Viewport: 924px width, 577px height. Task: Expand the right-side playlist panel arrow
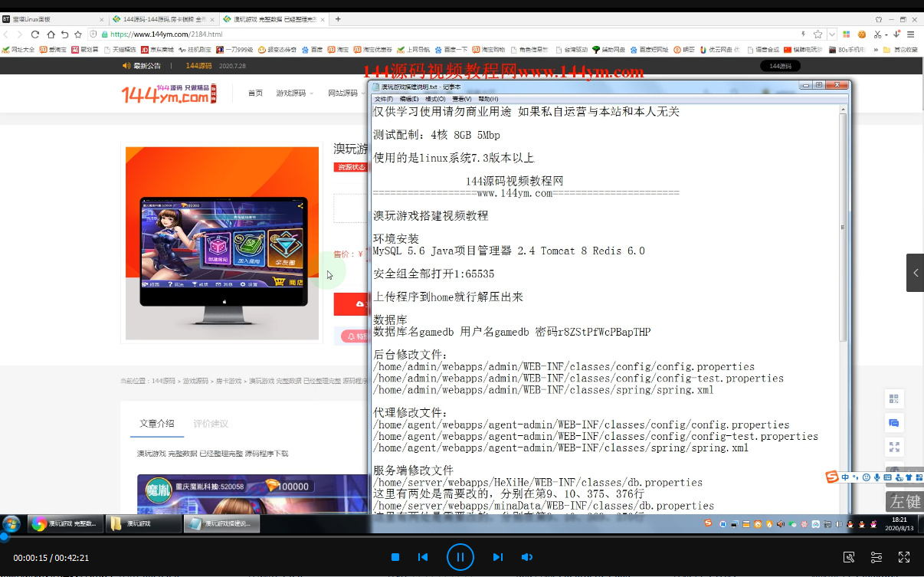point(915,273)
